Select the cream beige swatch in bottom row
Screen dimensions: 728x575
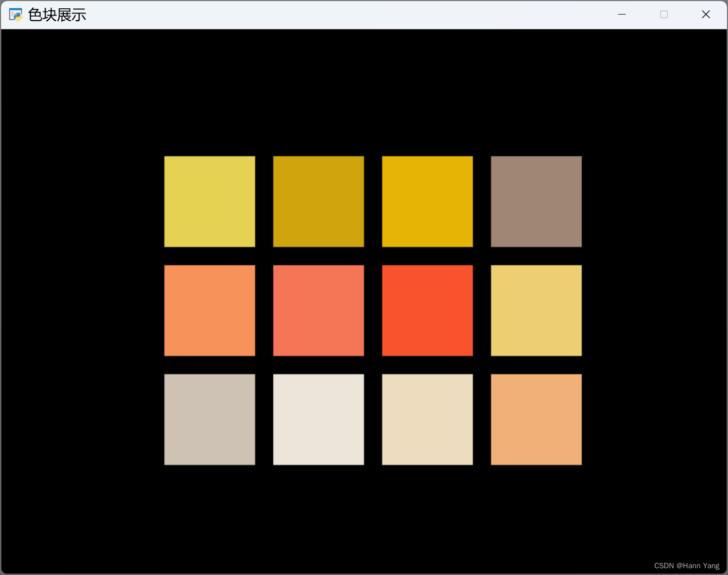tap(427, 419)
